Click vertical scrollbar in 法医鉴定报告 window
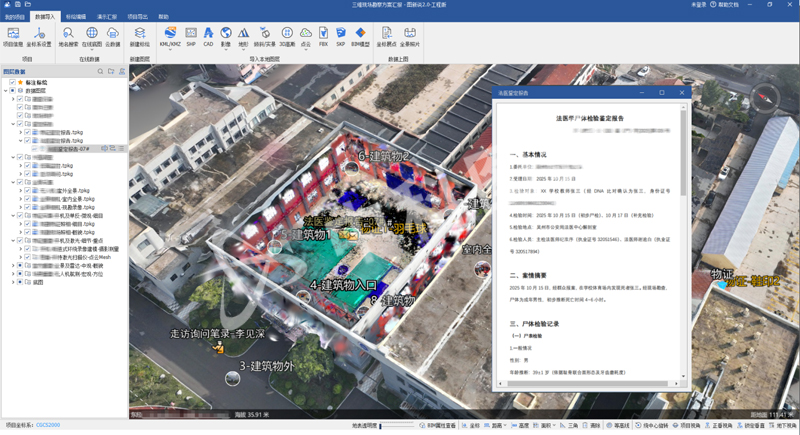 point(683,153)
